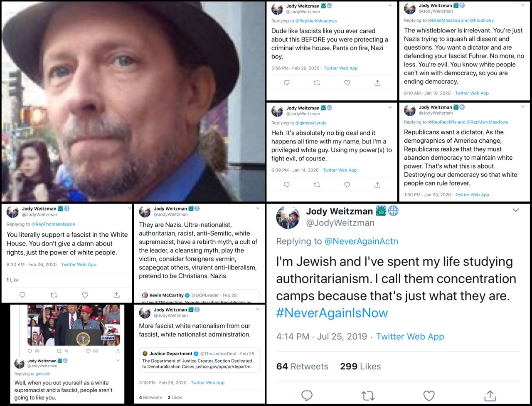Screen dimensions: 532x406
Task: Open options chevron on 'They are Nazis' tweet
Action: (258, 208)
